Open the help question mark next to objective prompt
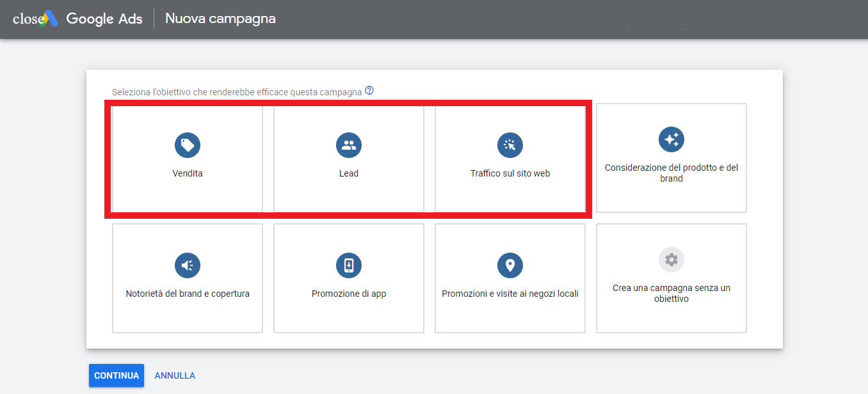868x394 pixels. (369, 91)
